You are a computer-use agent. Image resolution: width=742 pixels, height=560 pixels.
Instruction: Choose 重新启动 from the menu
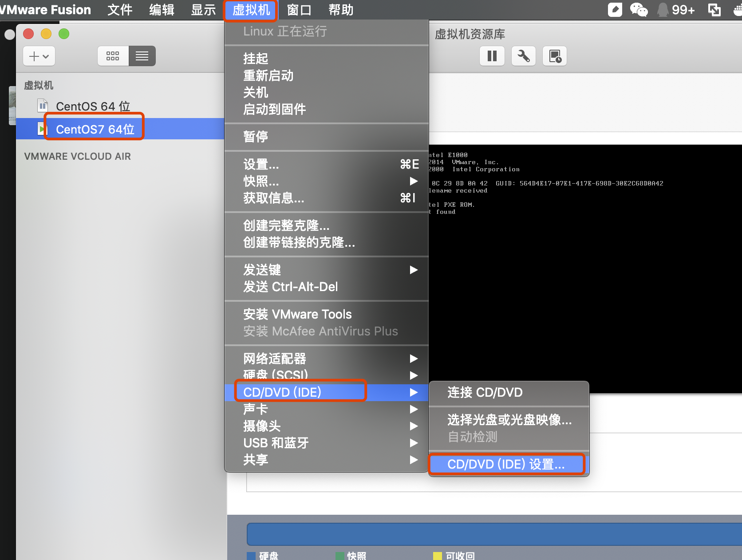[268, 75]
